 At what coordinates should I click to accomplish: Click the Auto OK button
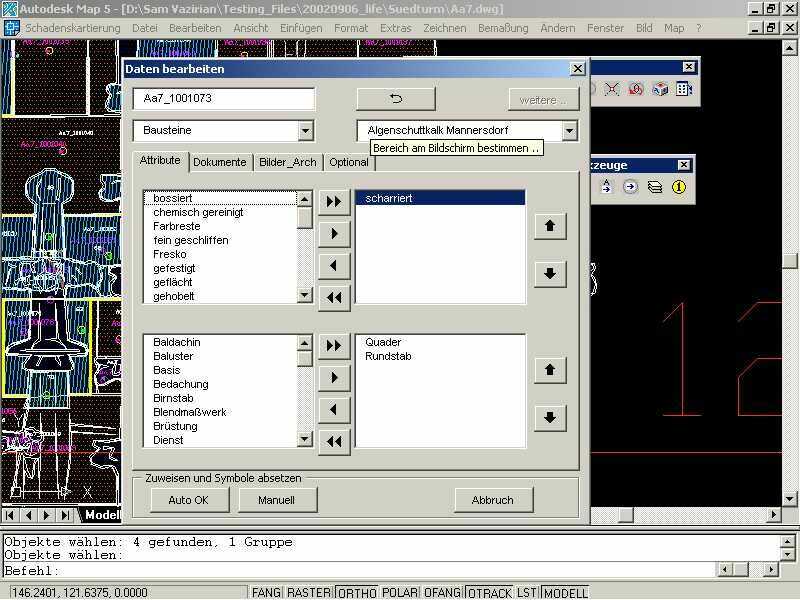tap(188, 500)
